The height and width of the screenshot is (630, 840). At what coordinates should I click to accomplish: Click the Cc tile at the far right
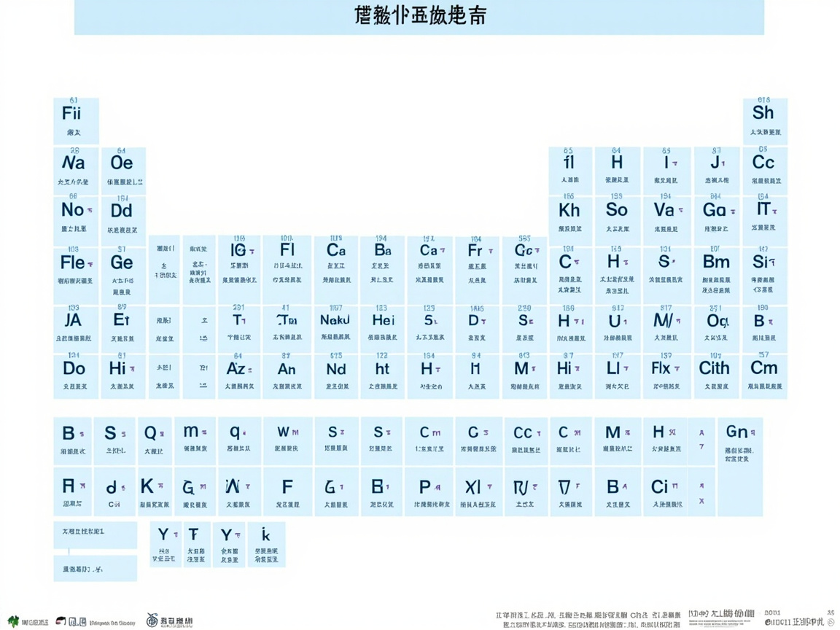click(764, 168)
